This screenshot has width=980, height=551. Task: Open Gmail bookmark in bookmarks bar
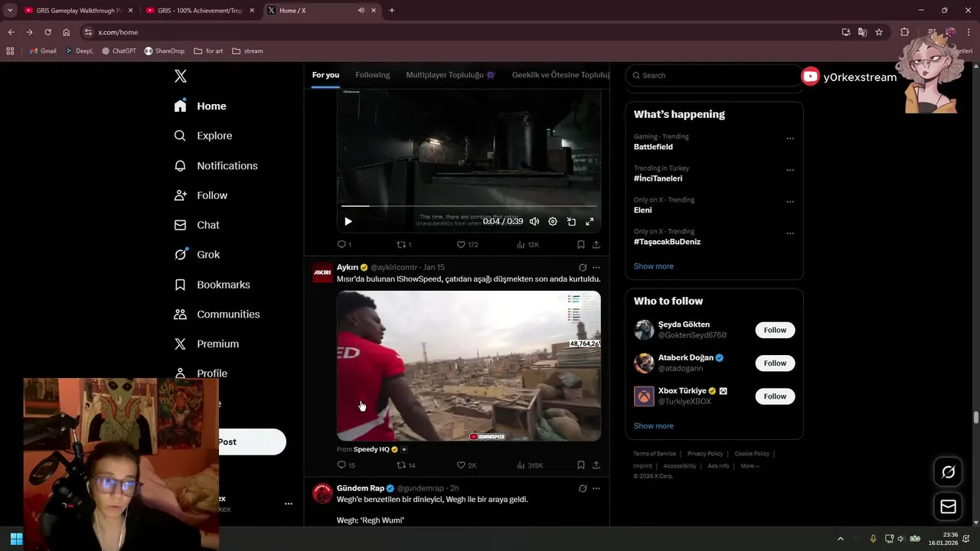(43, 51)
